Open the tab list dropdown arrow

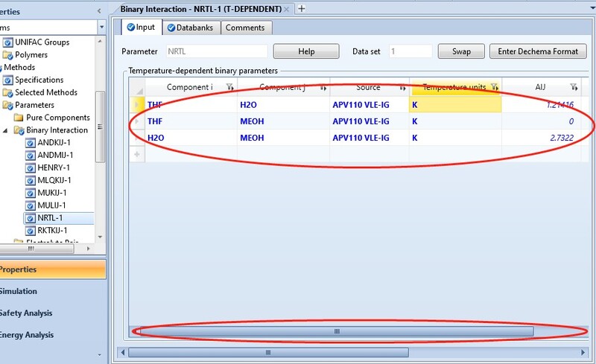(592, 7)
